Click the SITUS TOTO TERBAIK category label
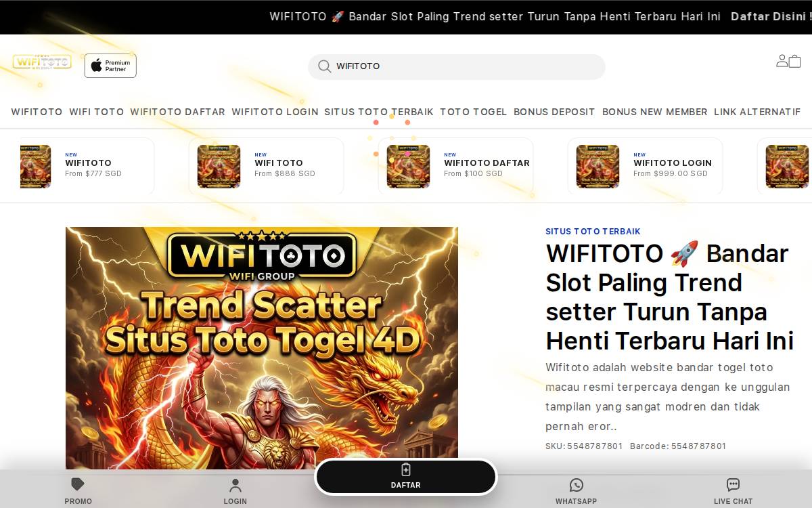 pyautogui.click(x=593, y=231)
